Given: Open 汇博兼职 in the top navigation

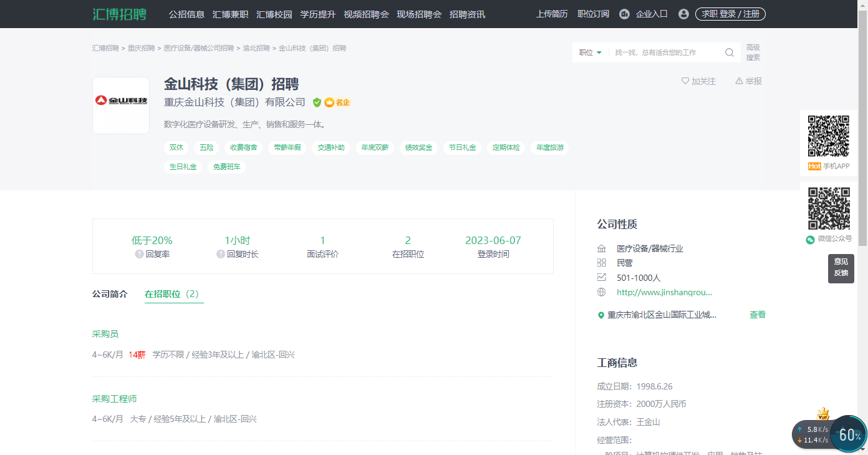Looking at the screenshot, I should [230, 14].
